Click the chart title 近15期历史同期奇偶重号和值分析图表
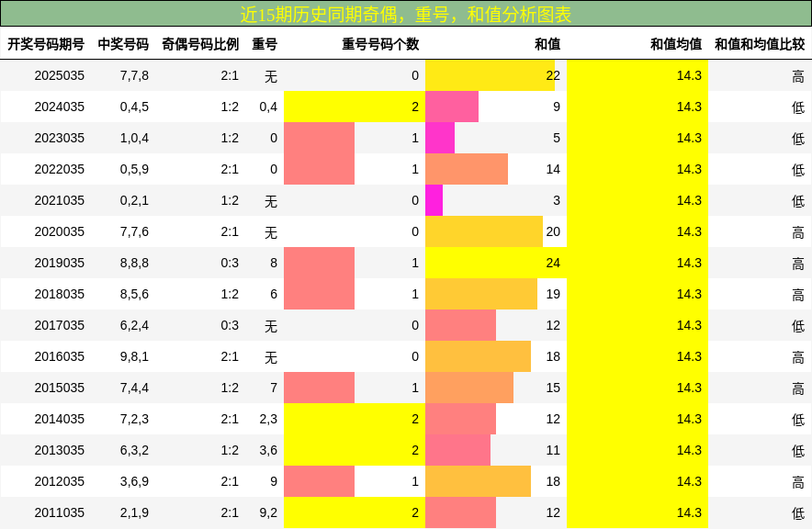 [406, 12]
